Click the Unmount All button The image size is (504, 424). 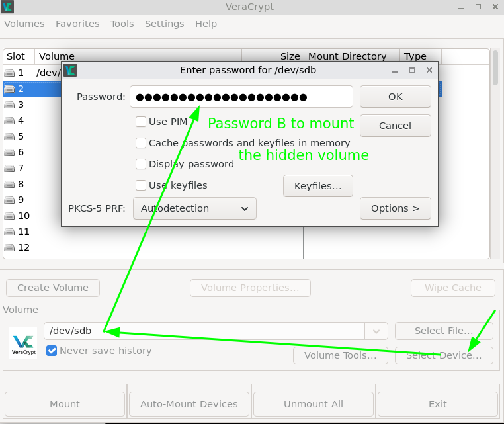tap(314, 404)
